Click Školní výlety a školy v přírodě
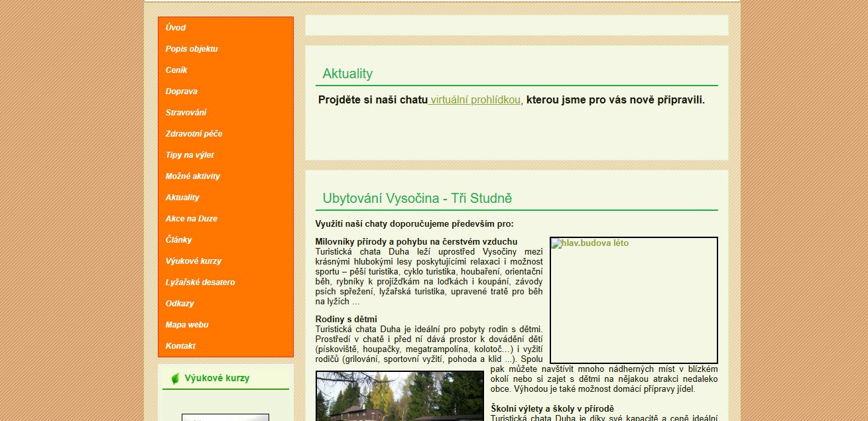The image size is (868, 421). (x=552, y=408)
